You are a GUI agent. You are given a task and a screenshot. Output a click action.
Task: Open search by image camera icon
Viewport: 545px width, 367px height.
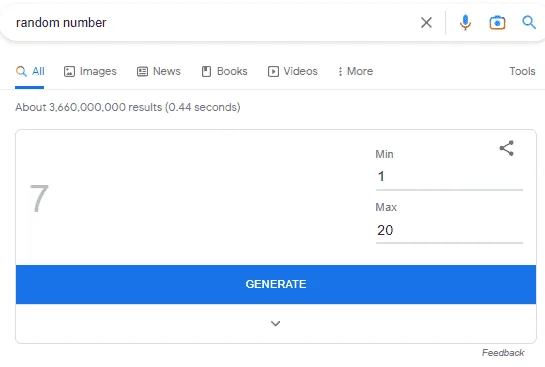click(497, 23)
